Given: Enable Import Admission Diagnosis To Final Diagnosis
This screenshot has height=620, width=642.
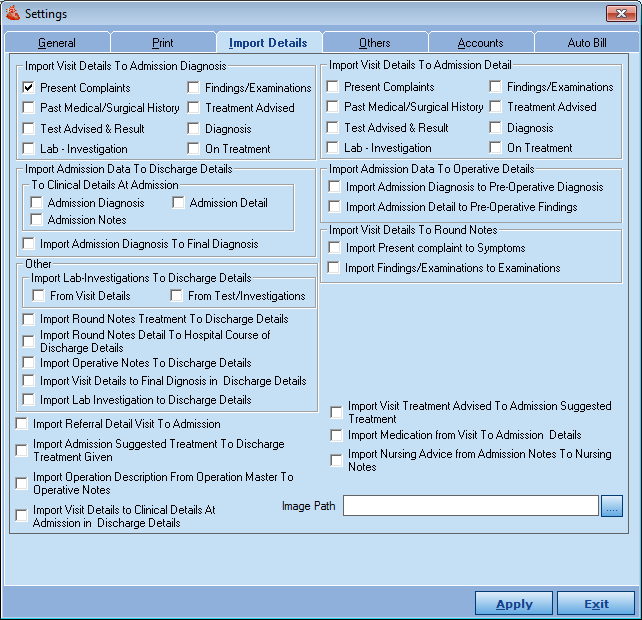Looking at the screenshot, I should [29, 244].
